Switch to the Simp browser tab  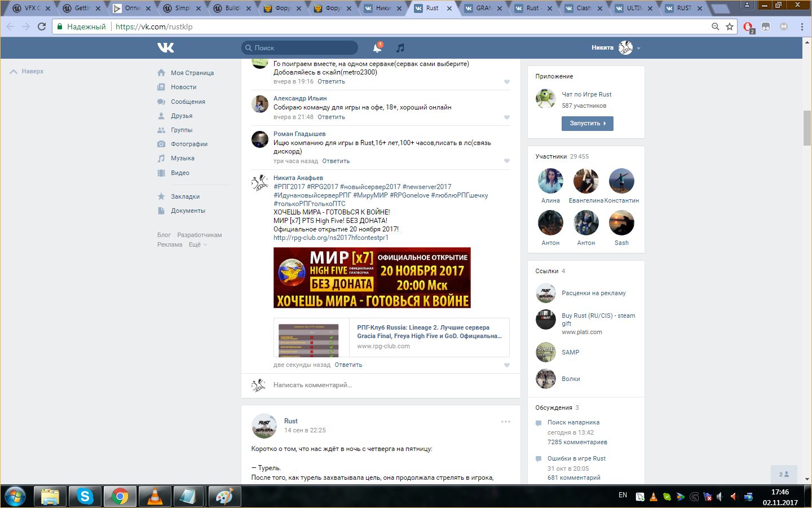coord(182,8)
